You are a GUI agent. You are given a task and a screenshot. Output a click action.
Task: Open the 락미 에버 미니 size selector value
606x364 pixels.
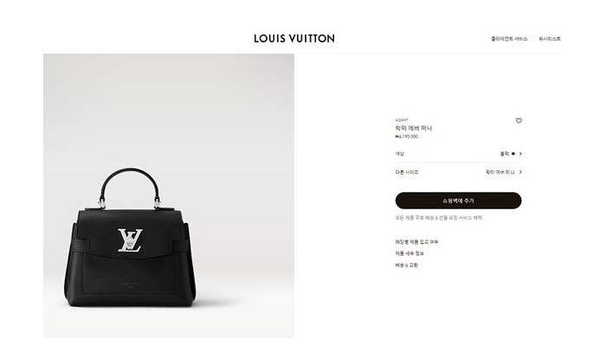tap(500, 172)
